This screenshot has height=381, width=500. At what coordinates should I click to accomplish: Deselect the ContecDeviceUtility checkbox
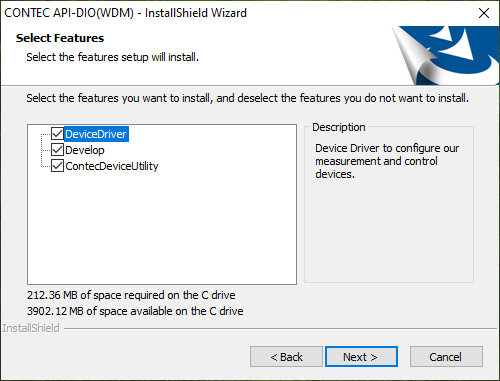[57, 166]
